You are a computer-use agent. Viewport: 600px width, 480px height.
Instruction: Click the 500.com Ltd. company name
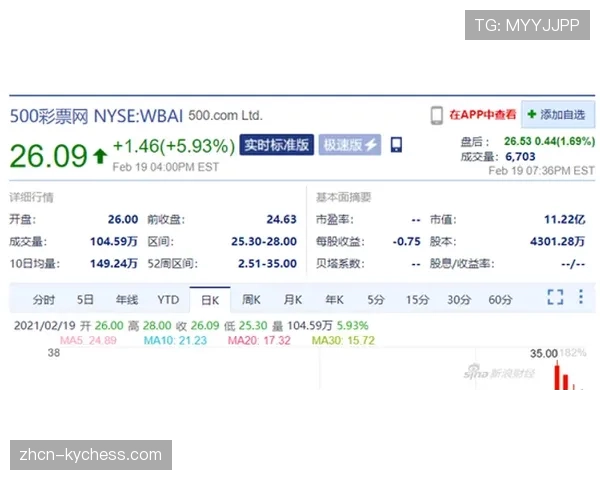click(x=225, y=115)
